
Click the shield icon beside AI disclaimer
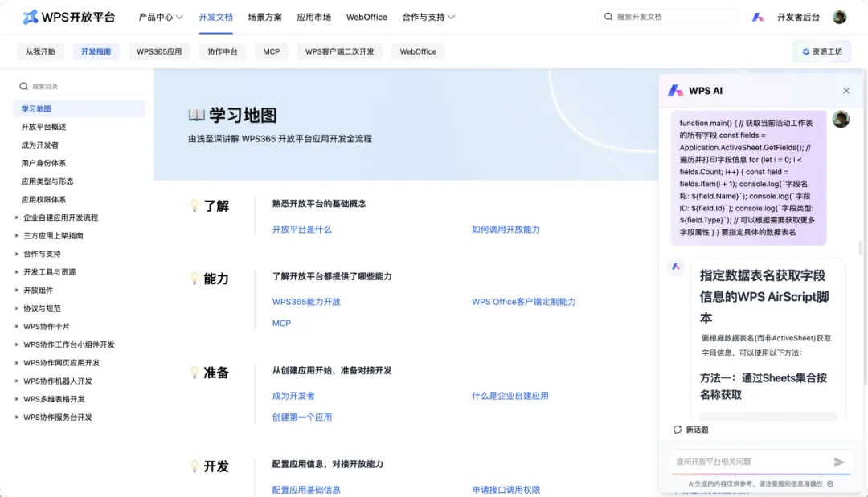coord(829,483)
